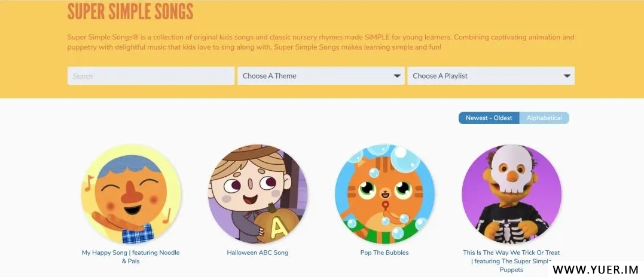Viewport: 644px width, 277px height.
Task: Expand the Choose A Theme dropdown
Action: pos(321,76)
